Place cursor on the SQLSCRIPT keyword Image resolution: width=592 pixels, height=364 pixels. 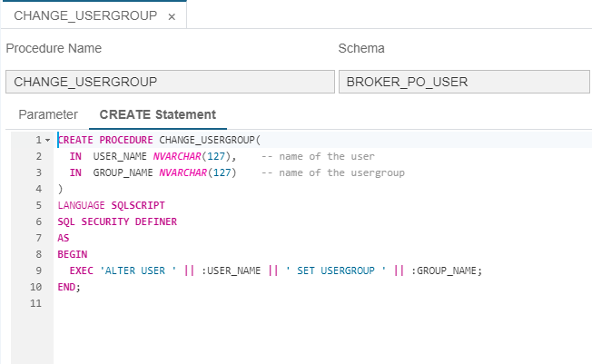point(138,205)
